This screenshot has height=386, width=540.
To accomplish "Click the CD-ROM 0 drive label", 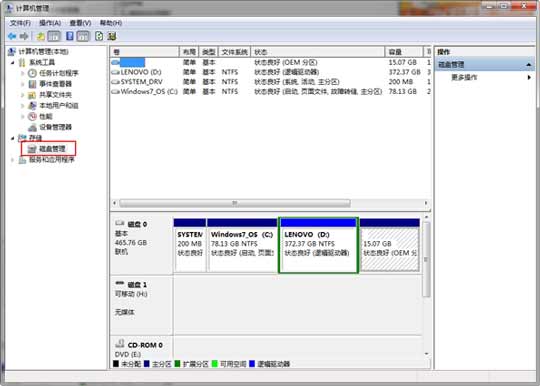I will 145,345.
